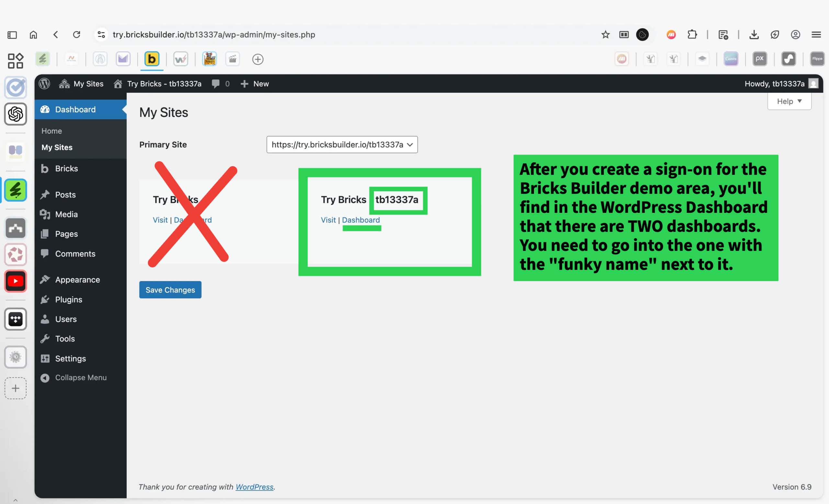Viewport: 829px width, 504px height.
Task: Reload the page with the refresh icon
Action: pyautogui.click(x=77, y=35)
